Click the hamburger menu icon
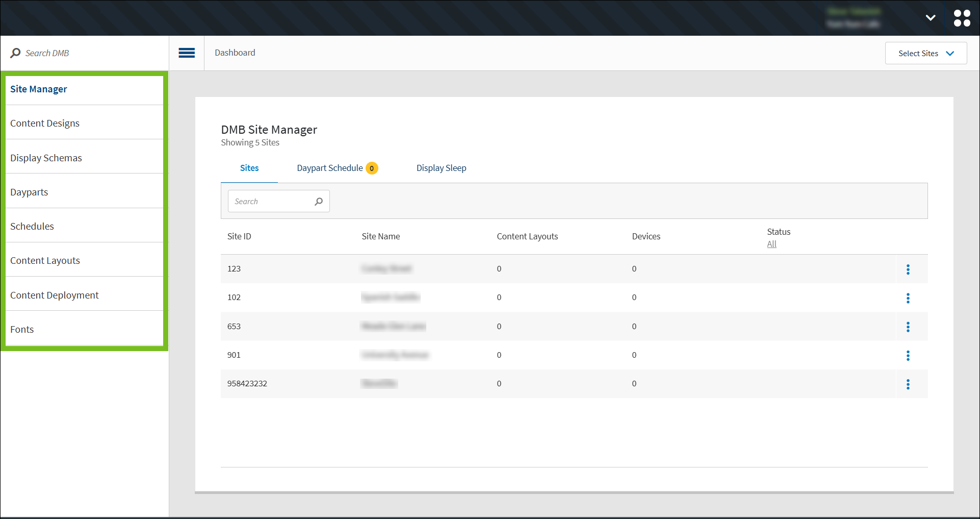 (187, 53)
